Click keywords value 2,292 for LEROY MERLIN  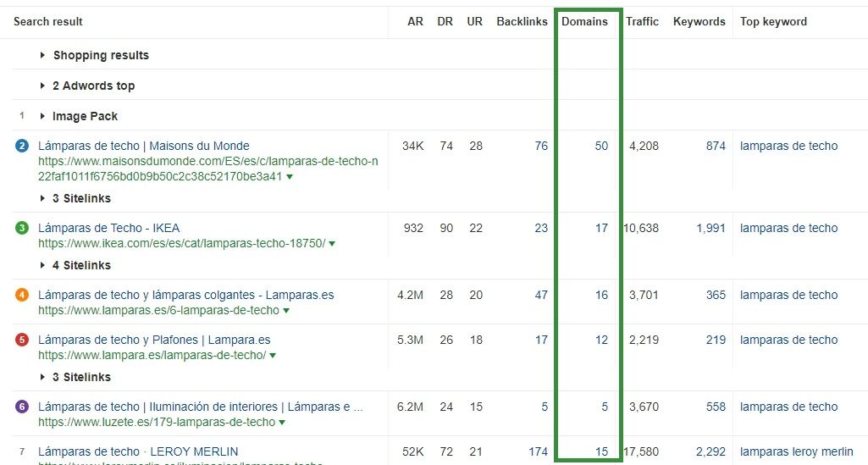point(710,451)
